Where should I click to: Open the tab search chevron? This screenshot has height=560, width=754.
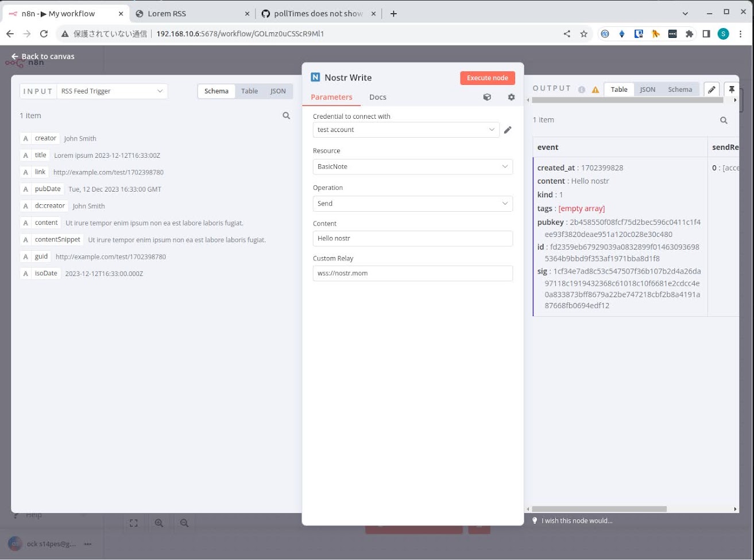point(685,13)
